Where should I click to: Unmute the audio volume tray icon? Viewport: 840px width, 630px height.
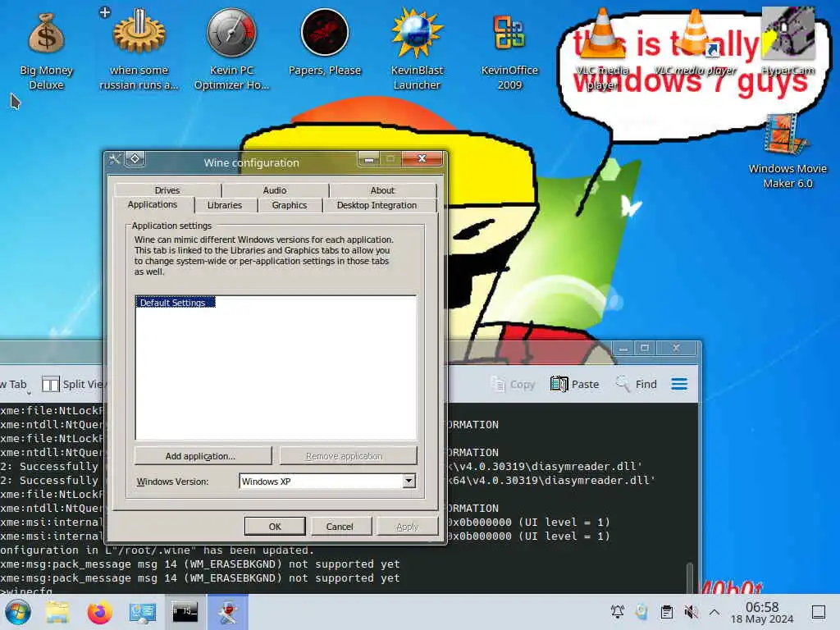[x=691, y=612]
